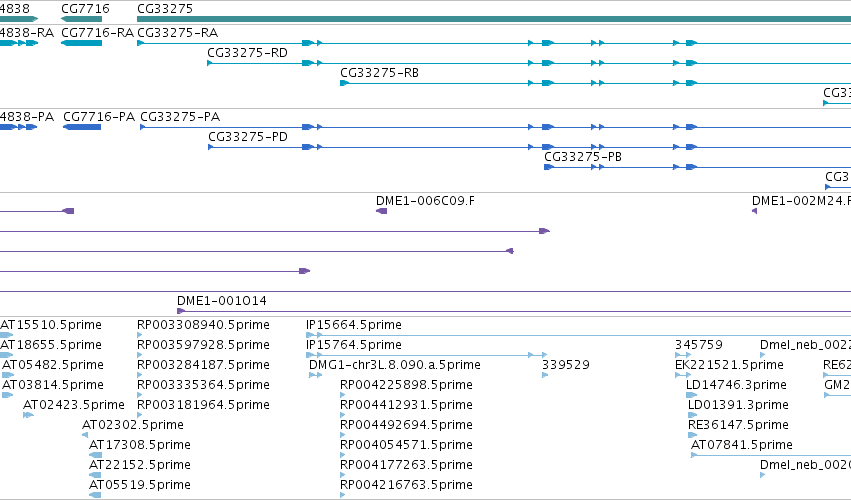The height and width of the screenshot is (500, 851).
Task: Open the CG7716-RA transcript label
Action: [98, 33]
